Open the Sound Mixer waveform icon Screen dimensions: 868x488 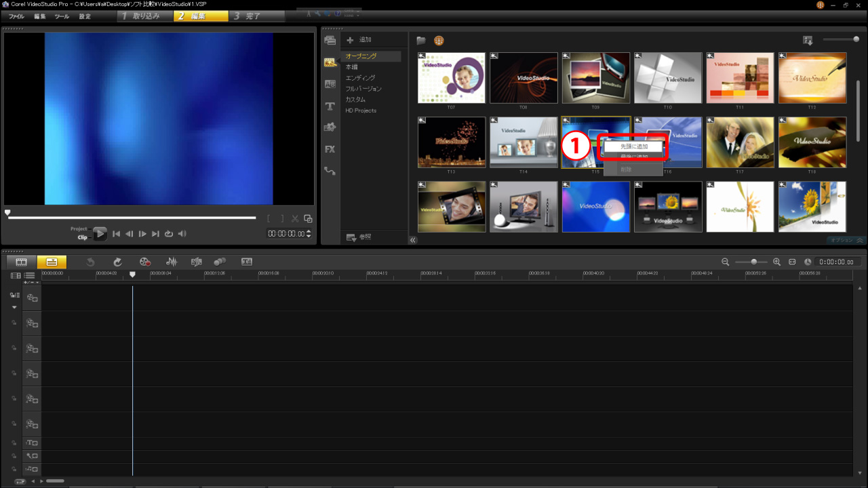tap(172, 262)
